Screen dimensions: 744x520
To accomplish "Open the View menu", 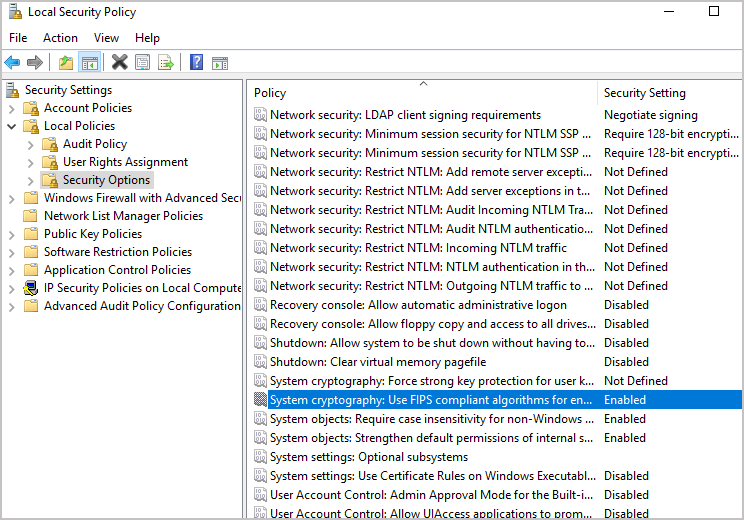I will [x=106, y=38].
